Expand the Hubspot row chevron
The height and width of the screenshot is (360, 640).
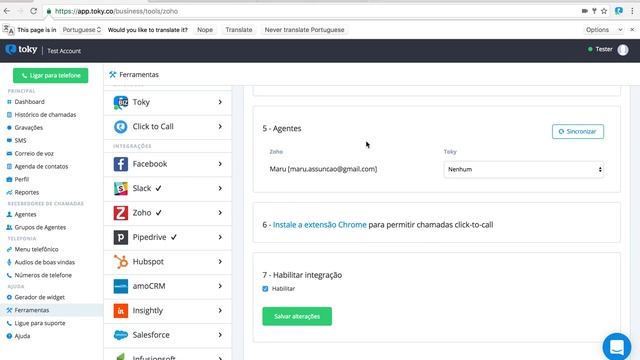click(x=220, y=262)
